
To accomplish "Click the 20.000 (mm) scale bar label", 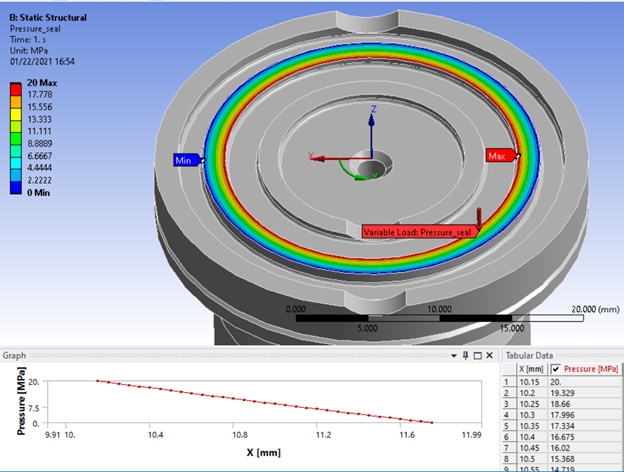I will [595, 309].
